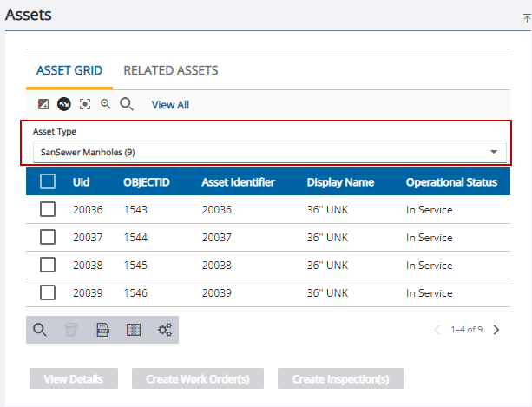This screenshot has height=407, width=532.
Task: Click the round black sync icon
Action: [63, 104]
